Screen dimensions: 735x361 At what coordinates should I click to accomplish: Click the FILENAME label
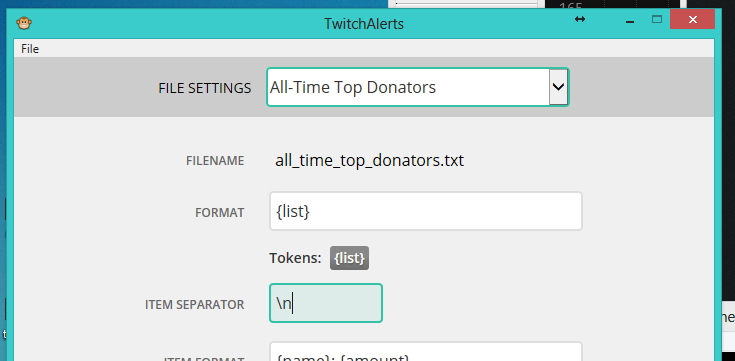(215, 161)
